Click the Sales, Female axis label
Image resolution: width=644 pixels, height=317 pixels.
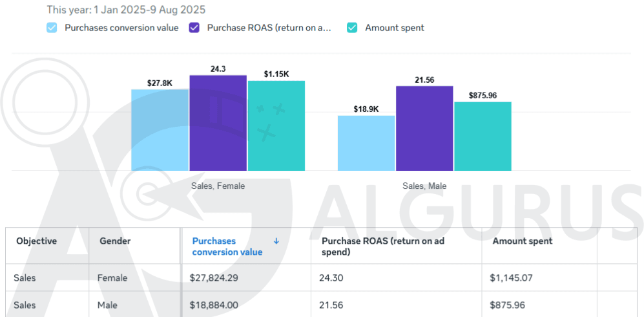coord(218,186)
